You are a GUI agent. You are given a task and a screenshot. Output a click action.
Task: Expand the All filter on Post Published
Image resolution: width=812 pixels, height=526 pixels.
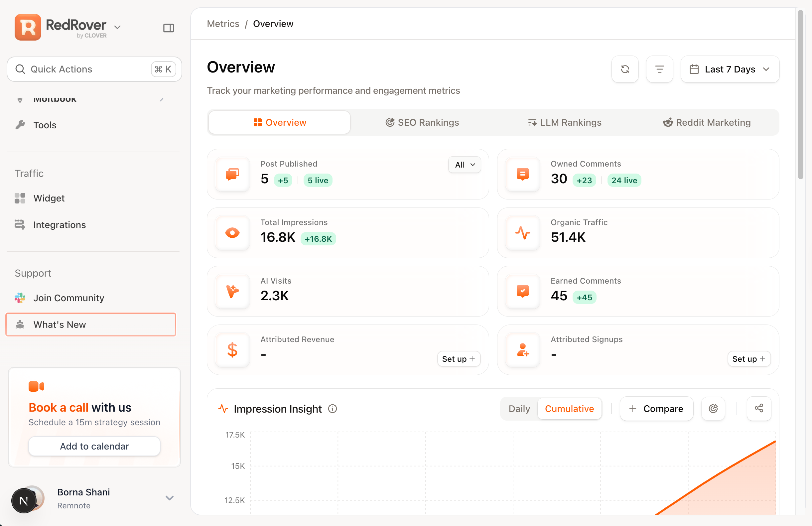point(464,165)
